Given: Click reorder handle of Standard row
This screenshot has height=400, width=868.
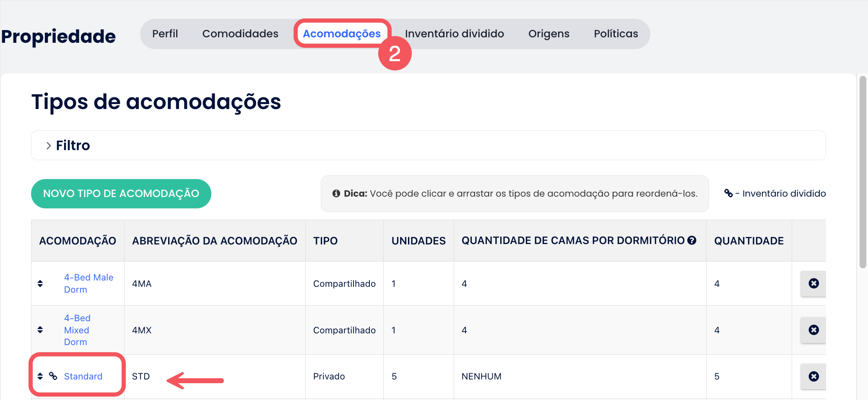Looking at the screenshot, I should (40, 377).
